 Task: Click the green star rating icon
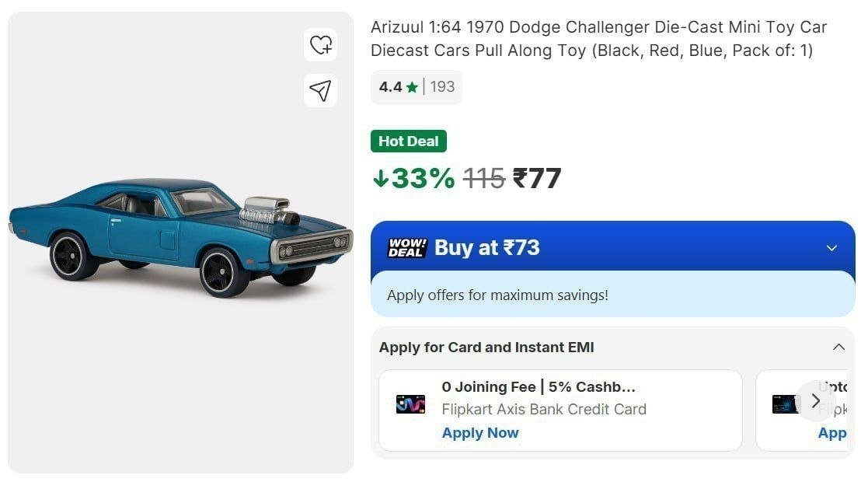[x=412, y=87]
